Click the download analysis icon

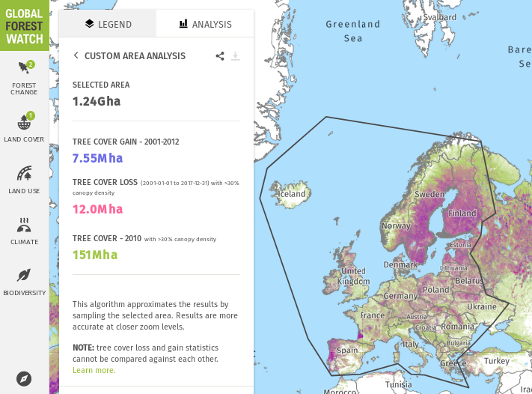pyautogui.click(x=235, y=56)
